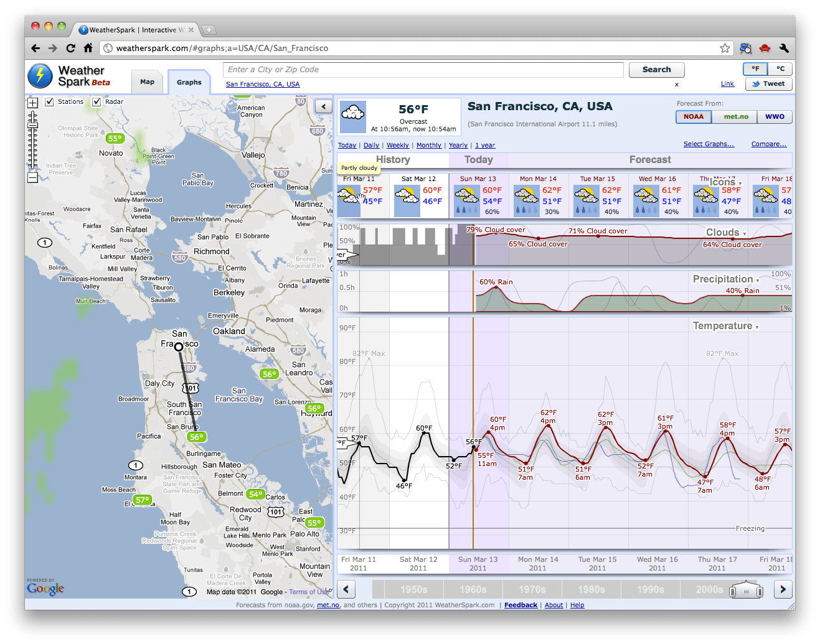Image resolution: width=820 pixels, height=644 pixels.
Task: Click the right arrow beside the decades bar
Action: (x=783, y=589)
